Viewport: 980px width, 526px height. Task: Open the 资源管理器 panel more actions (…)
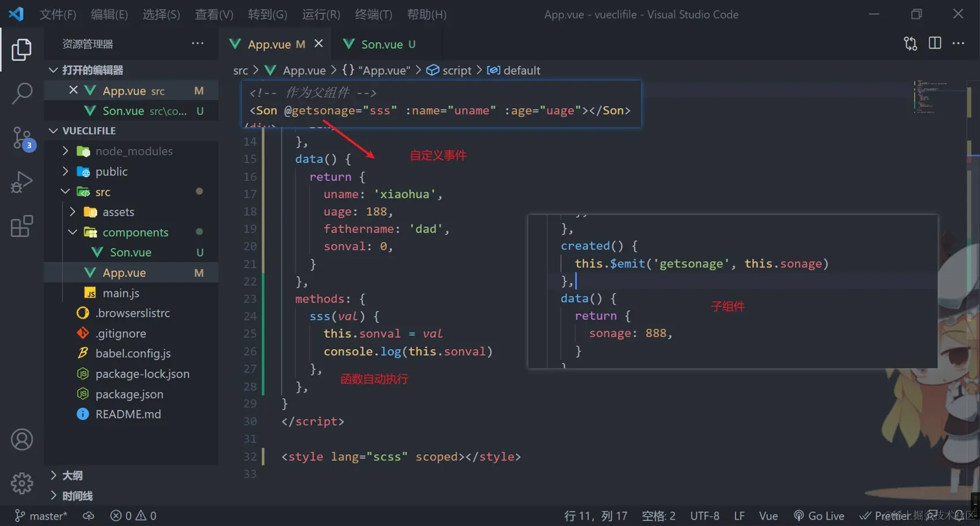[x=198, y=43]
